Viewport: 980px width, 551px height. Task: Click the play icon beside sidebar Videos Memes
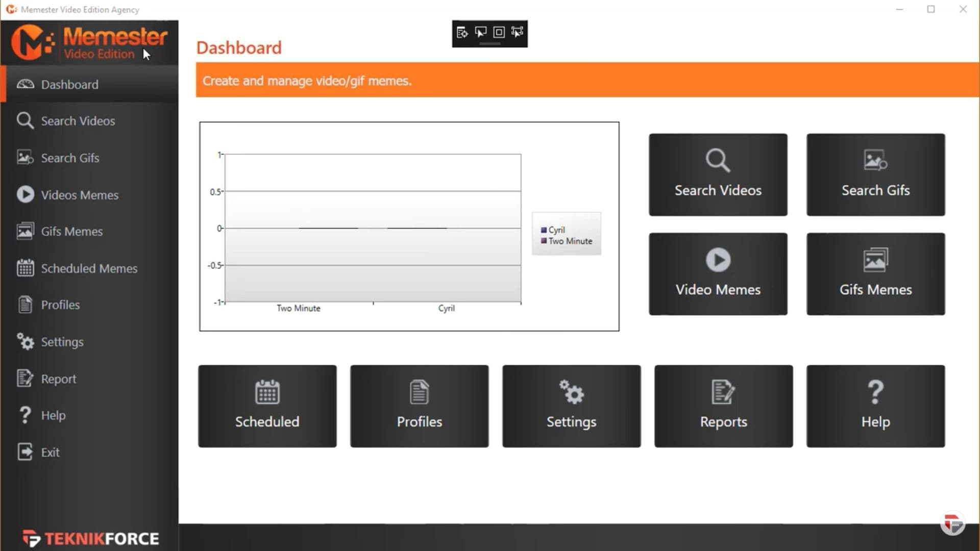click(25, 194)
